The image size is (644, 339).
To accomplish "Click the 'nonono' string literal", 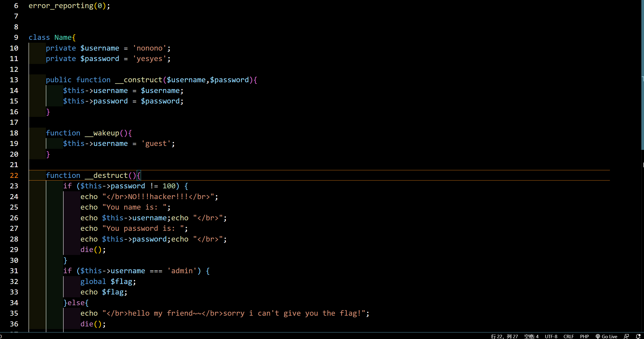I will coord(149,48).
